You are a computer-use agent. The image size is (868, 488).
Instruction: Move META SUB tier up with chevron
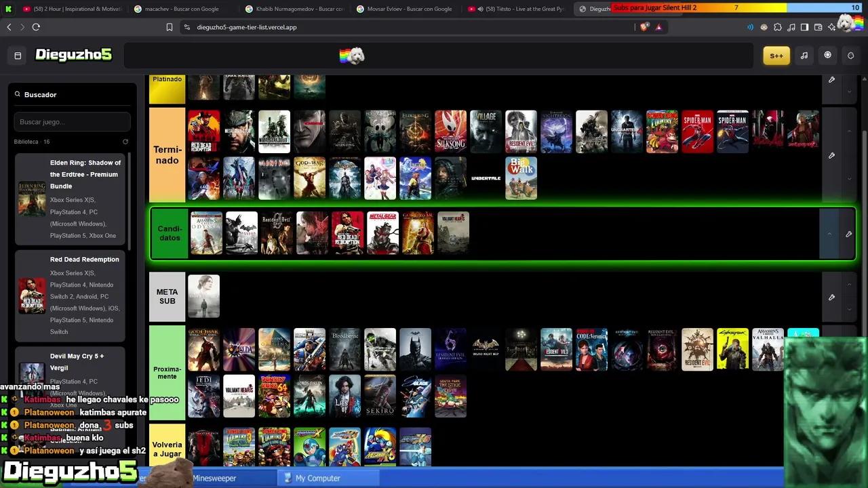click(x=850, y=285)
